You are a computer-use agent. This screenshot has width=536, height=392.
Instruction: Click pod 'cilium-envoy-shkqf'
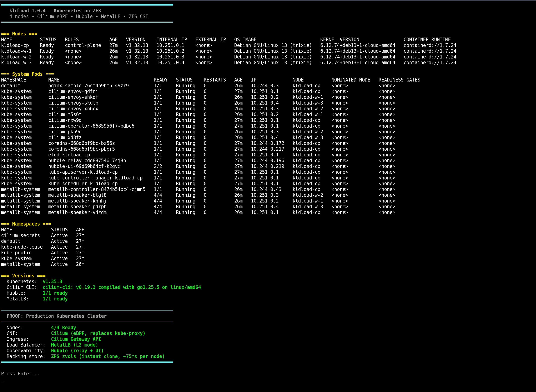(x=73, y=97)
